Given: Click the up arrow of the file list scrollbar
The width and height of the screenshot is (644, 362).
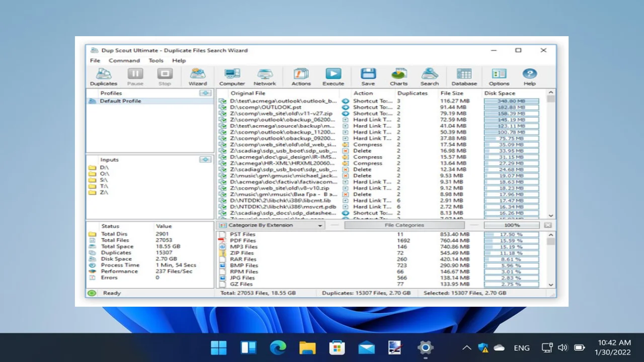Looking at the screenshot, I should (551, 93).
